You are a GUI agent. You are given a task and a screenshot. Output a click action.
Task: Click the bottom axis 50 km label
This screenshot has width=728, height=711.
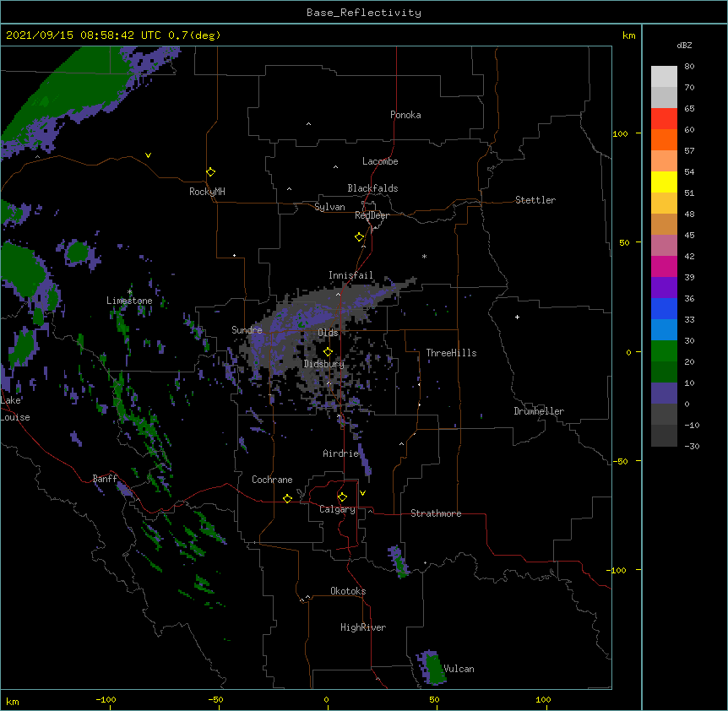[434, 700]
